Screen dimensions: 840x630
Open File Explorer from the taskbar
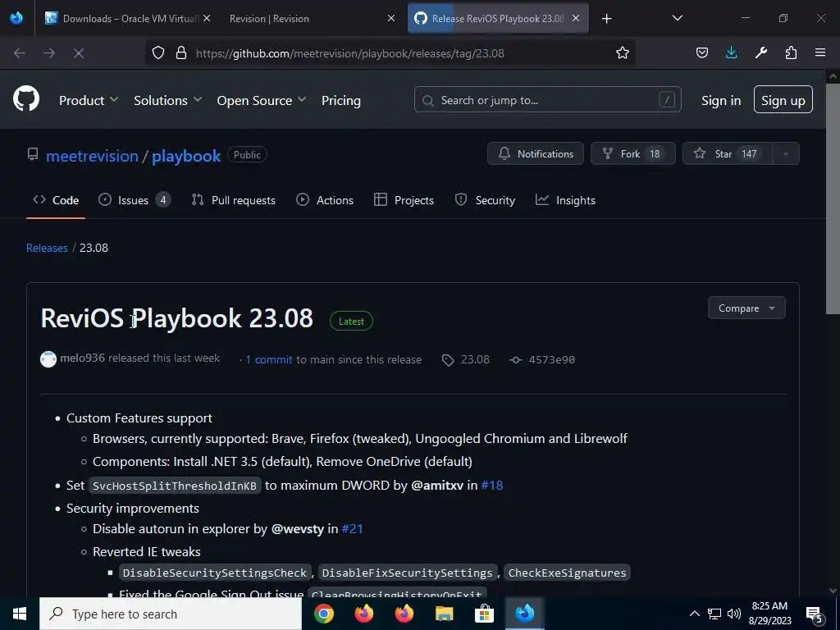pyautogui.click(x=444, y=614)
